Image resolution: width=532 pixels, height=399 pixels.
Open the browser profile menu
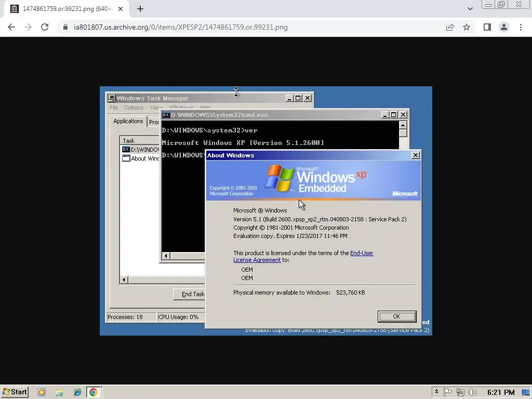[x=504, y=27]
